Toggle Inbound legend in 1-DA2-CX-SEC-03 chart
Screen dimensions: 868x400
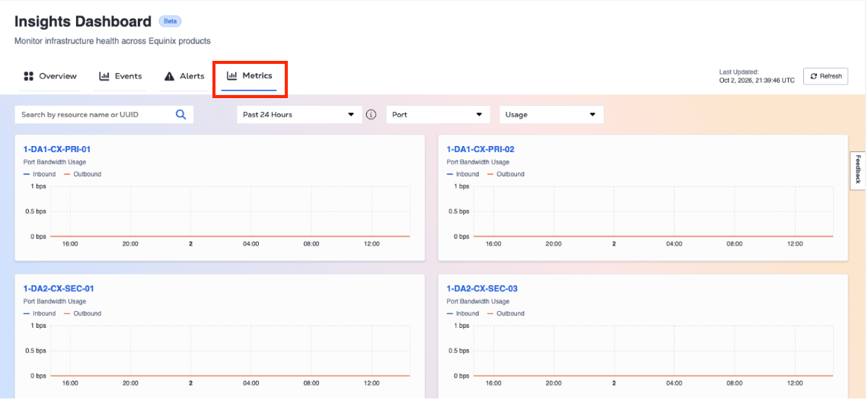pos(463,314)
